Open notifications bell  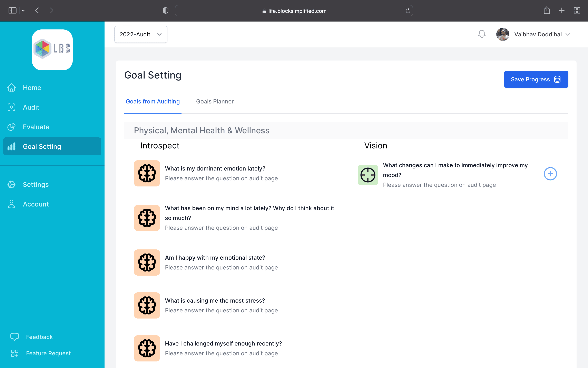click(482, 34)
